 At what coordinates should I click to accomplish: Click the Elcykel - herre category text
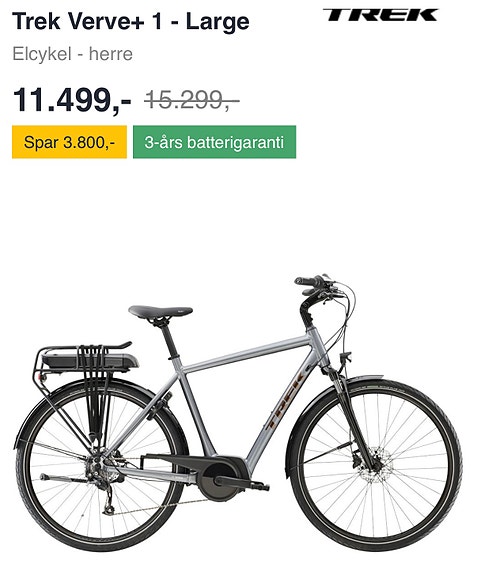coord(73,54)
